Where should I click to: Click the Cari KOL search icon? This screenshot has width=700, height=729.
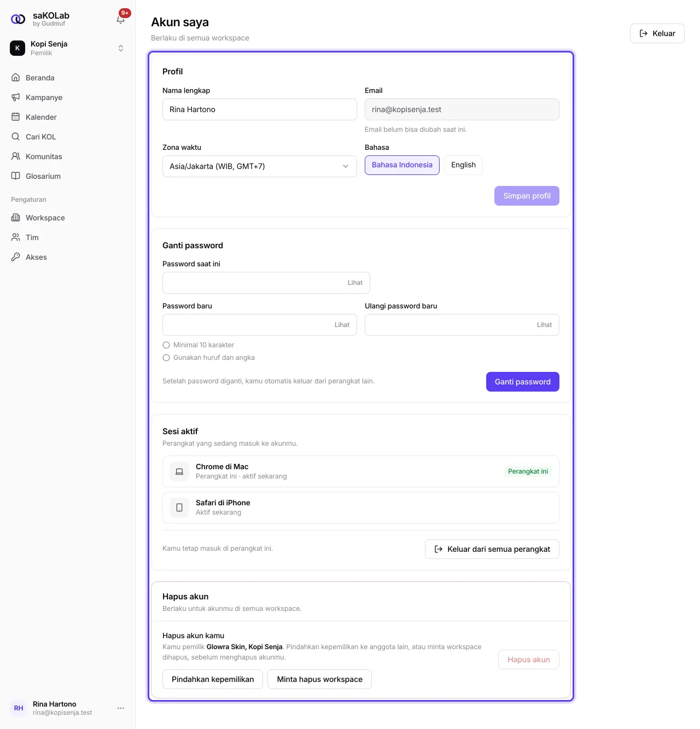point(16,137)
